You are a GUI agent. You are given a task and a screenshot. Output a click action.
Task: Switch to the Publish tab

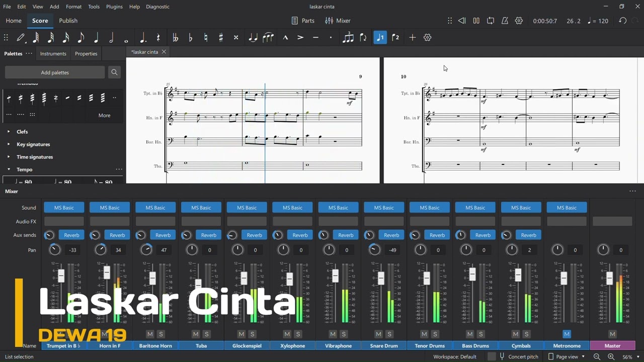[x=68, y=21]
